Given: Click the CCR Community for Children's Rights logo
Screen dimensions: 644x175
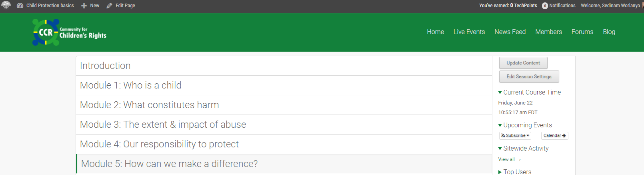Looking at the screenshot, I should click(x=70, y=32).
